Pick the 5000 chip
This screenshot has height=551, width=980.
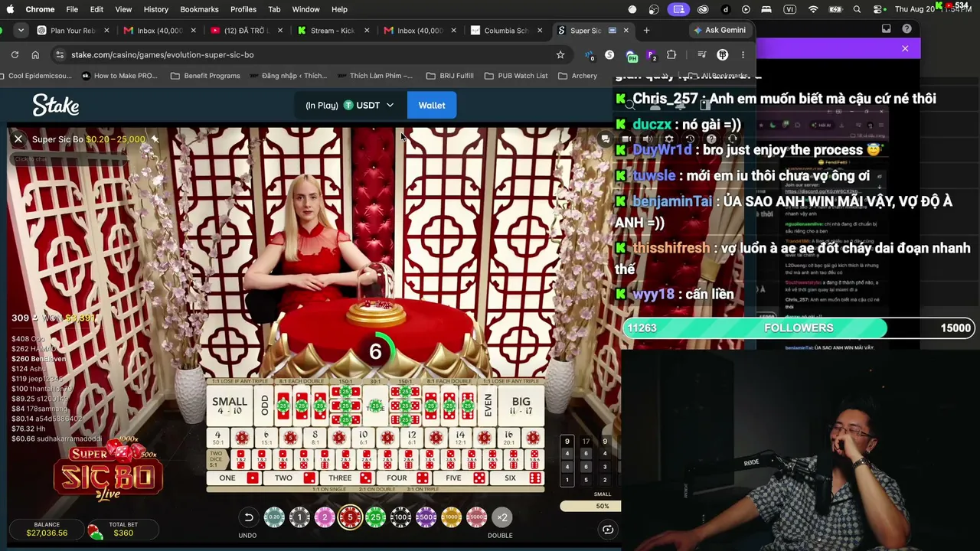pyautogui.click(x=476, y=517)
